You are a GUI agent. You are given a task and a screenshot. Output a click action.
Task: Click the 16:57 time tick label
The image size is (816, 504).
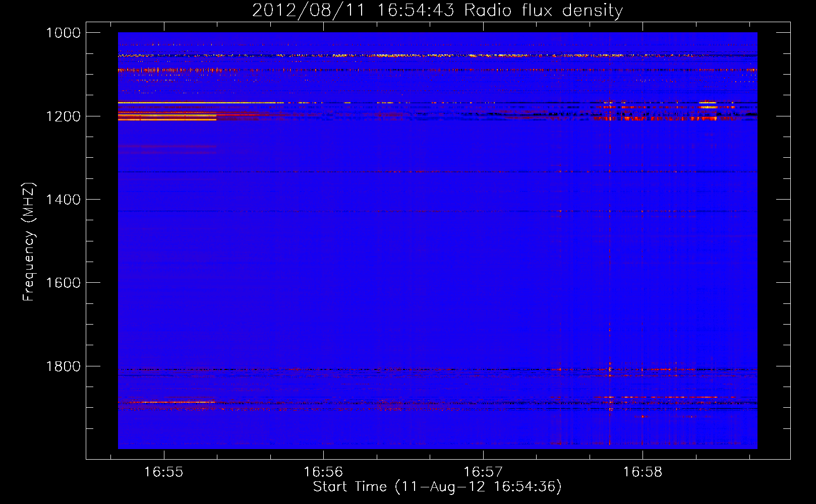tap(483, 472)
